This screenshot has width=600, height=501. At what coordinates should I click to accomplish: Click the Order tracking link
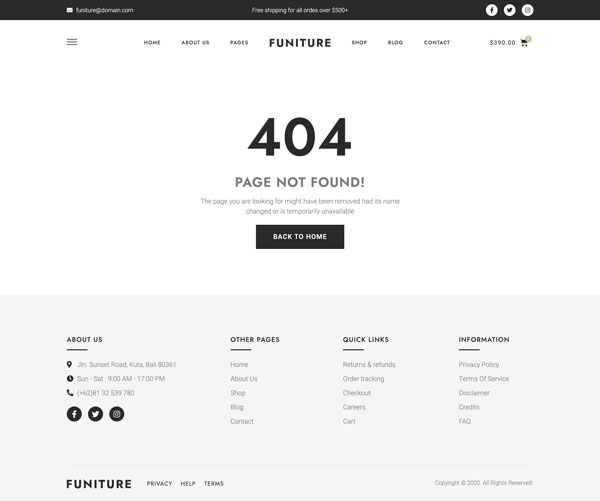(364, 379)
